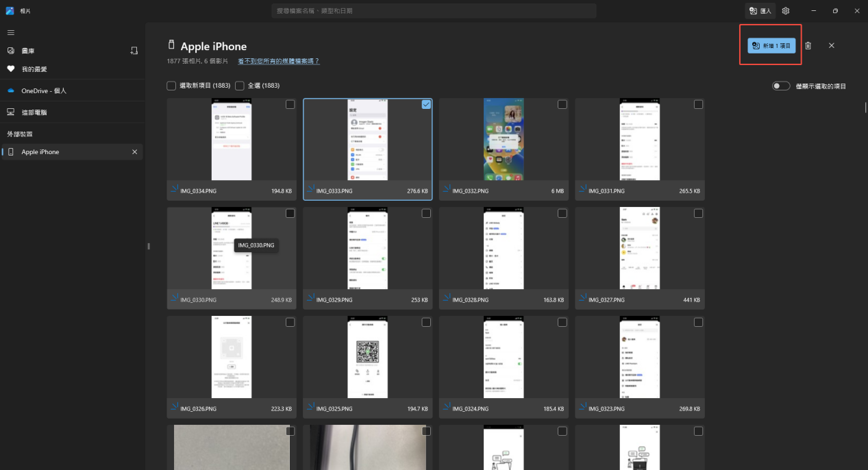Image resolution: width=868 pixels, height=470 pixels.
Task: Click the import arrow icon on IMG_0326.PNG
Action: (175, 408)
